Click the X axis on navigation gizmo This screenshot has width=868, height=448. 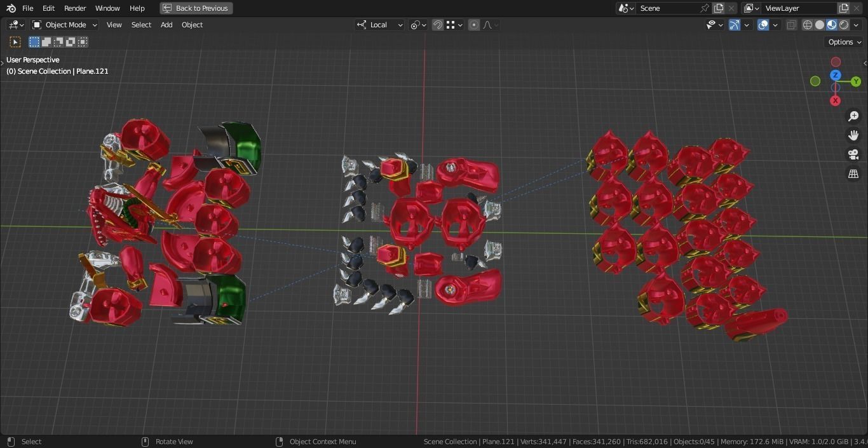pyautogui.click(x=835, y=100)
